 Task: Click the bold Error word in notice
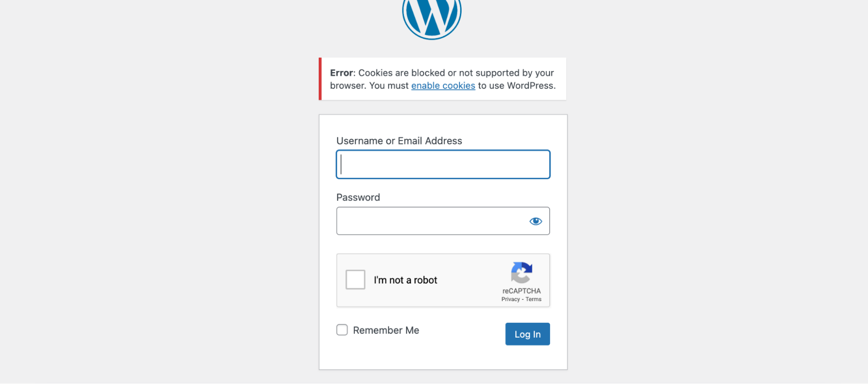tap(341, 73)
